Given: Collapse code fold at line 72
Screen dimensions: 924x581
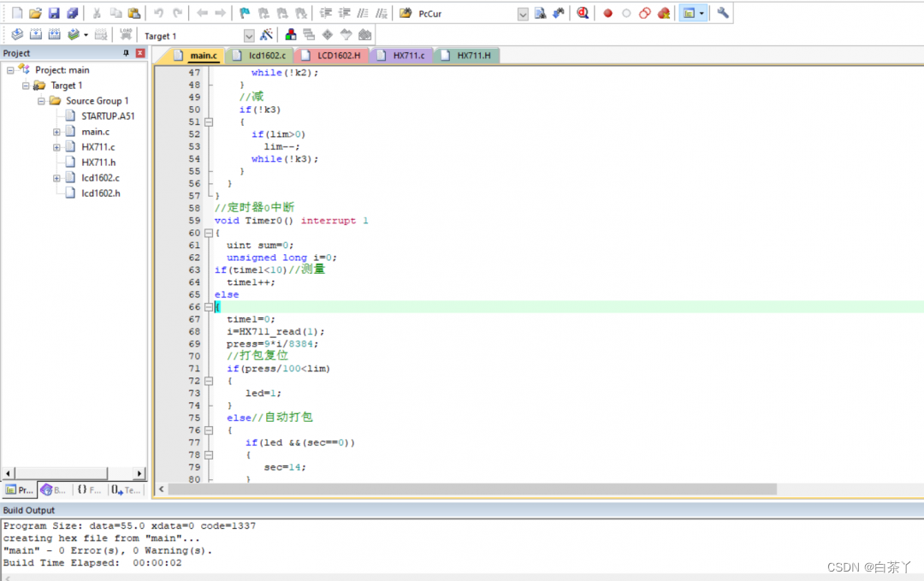Looking at the screenshot, I should click(x=208, y=381).
